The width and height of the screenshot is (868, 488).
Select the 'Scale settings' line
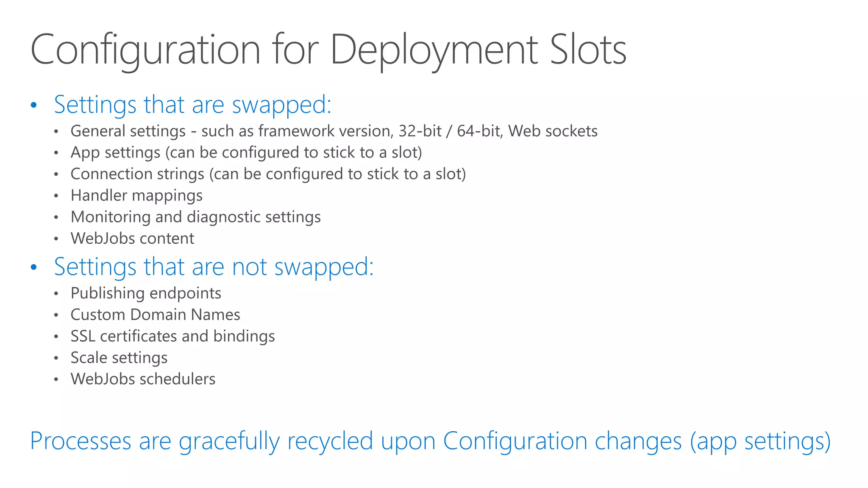[119, 358]
